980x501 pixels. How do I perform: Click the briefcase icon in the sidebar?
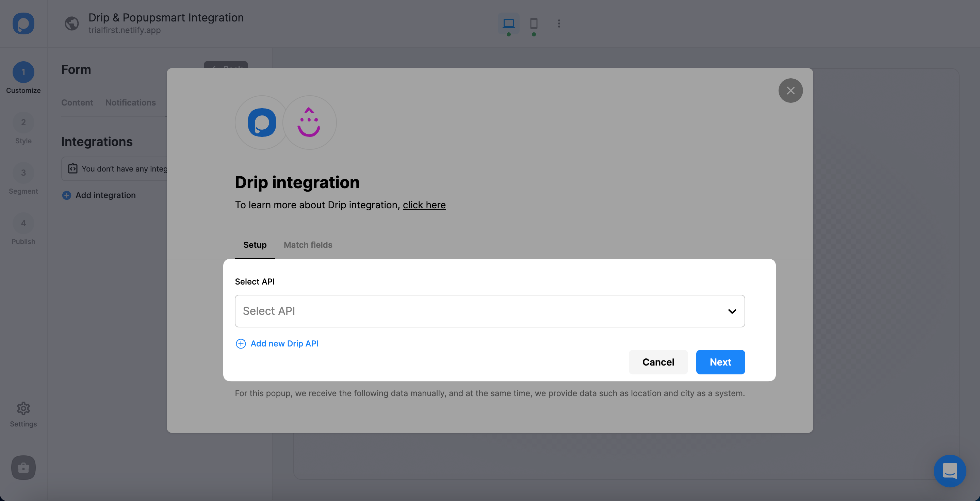pos(23,468)
